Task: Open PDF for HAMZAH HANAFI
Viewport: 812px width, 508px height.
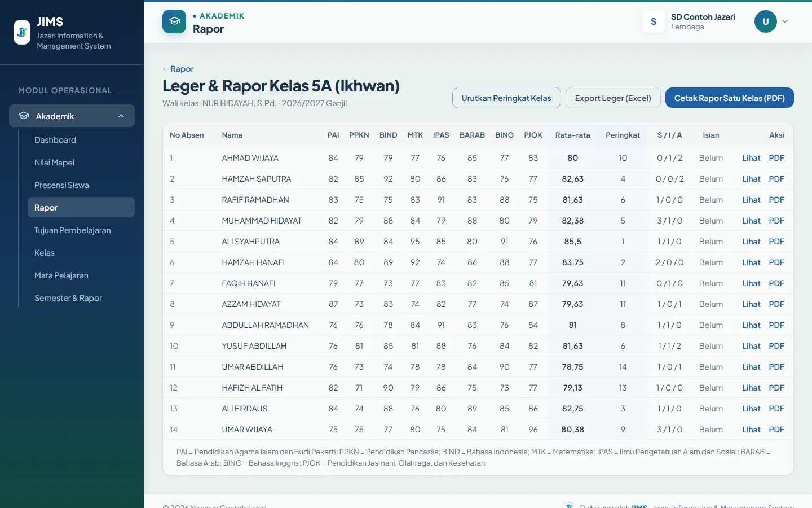Action: [x=776, y=262]
